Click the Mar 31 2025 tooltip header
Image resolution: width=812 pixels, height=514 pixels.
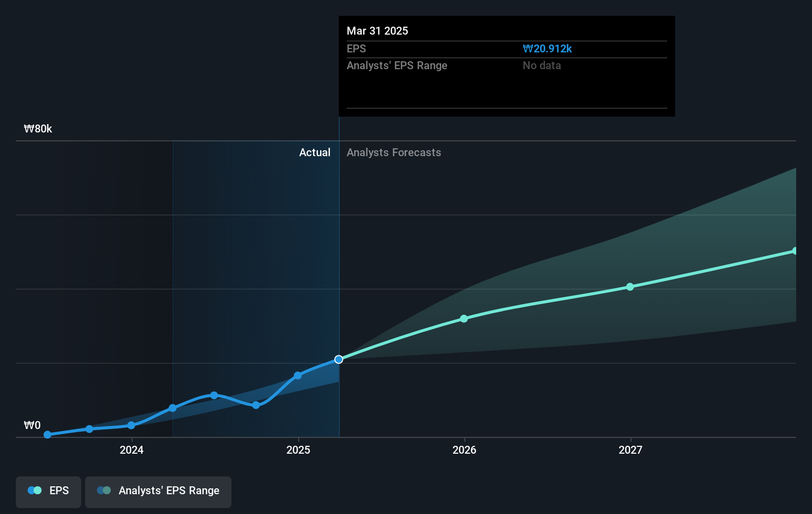pos(377,31)
